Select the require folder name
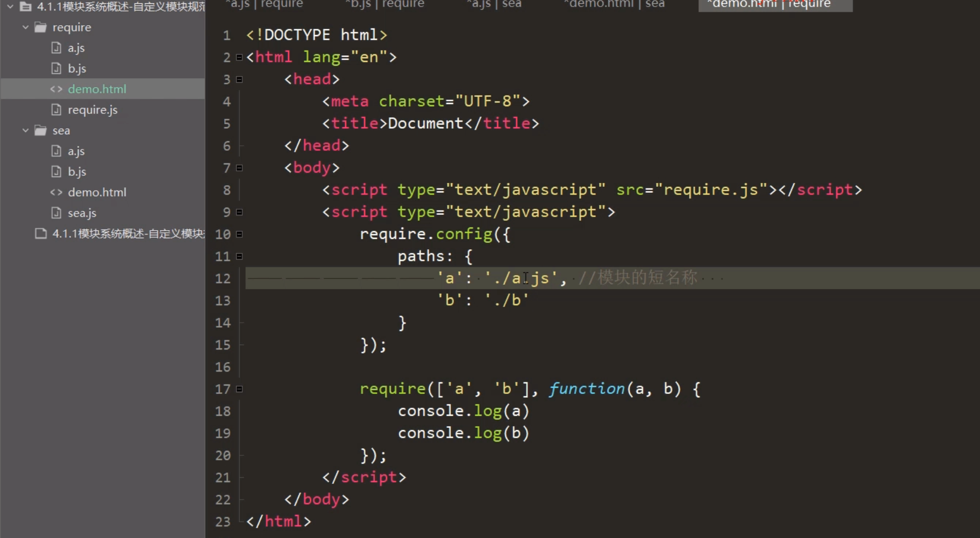 pos(72,27)
